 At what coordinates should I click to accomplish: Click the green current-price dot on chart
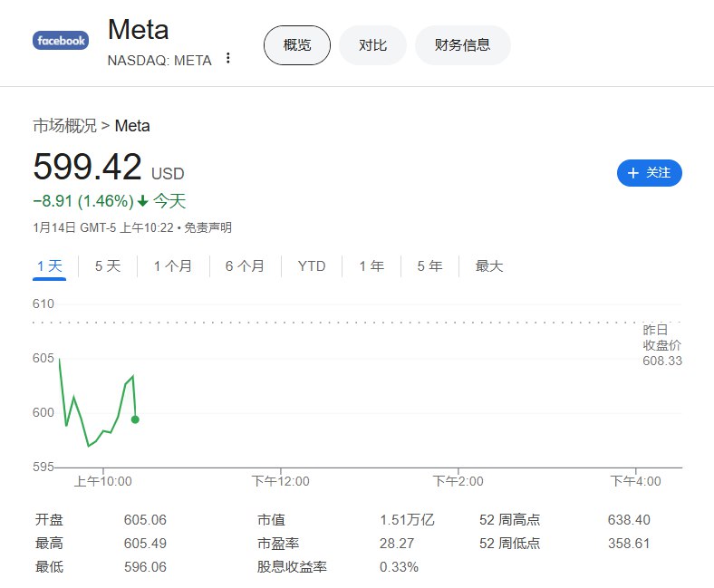coord(135,419)
